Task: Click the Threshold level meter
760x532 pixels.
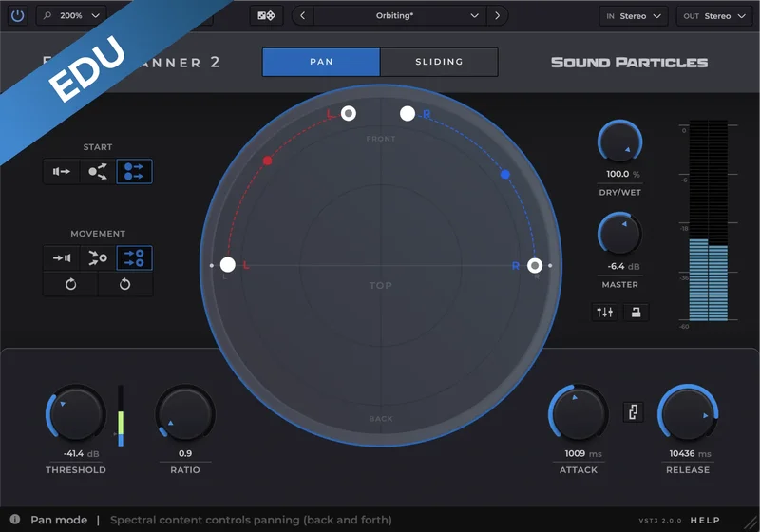Action: pyautogui.click(x=121, y=416)
